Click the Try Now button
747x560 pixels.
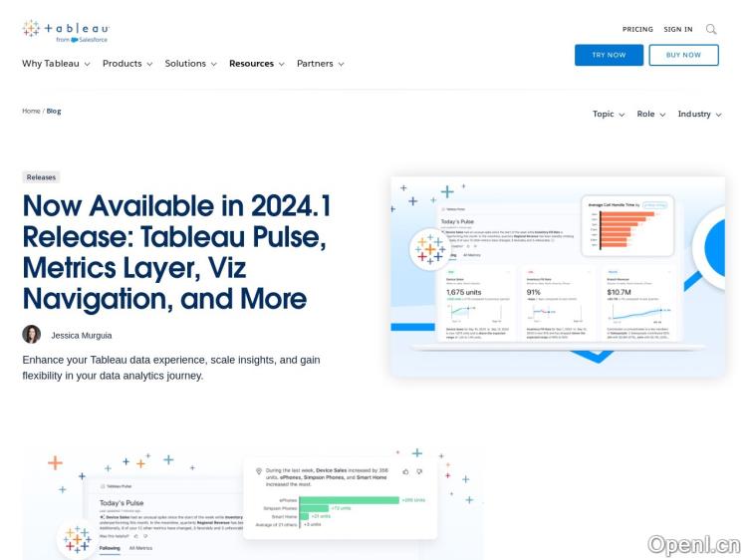click(609, 55)
